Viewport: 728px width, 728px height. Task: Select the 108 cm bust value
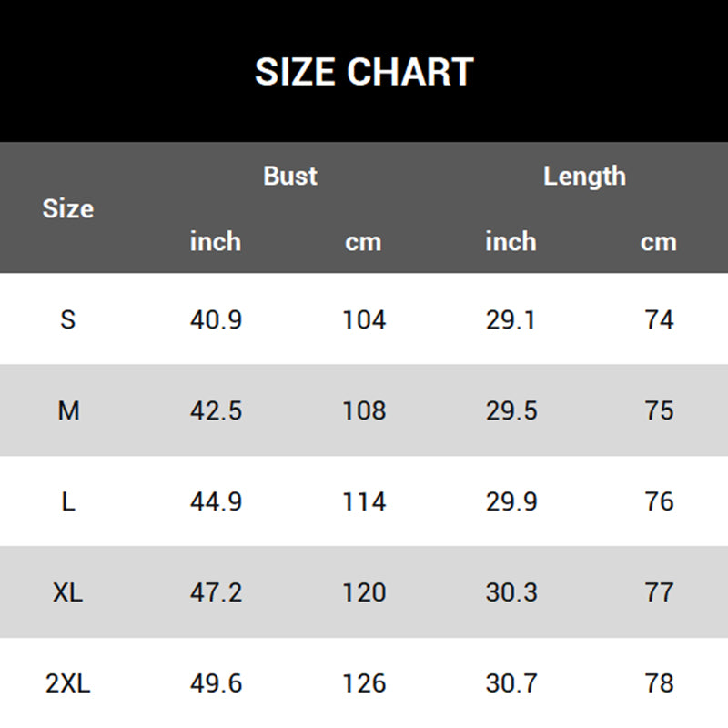[364, 410]
